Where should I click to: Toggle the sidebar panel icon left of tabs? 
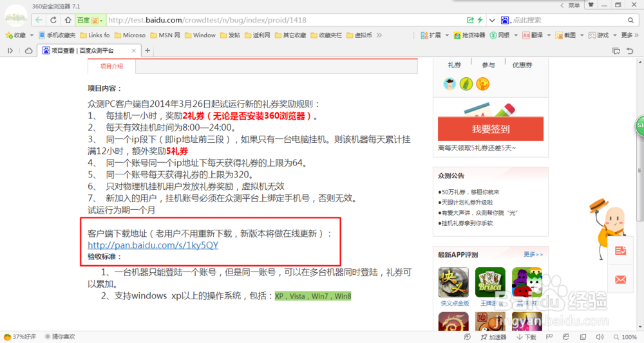click(x=10, y=50)
